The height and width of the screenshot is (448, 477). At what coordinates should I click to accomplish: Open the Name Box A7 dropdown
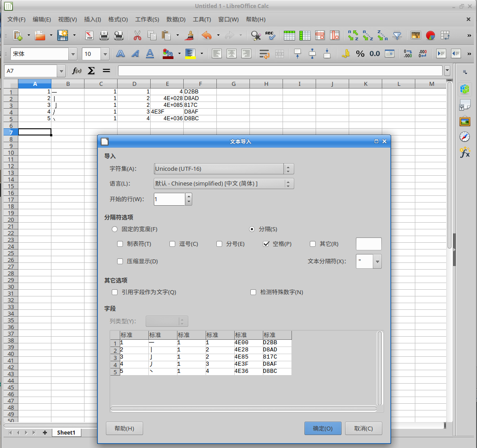click(x=61, y=71)
